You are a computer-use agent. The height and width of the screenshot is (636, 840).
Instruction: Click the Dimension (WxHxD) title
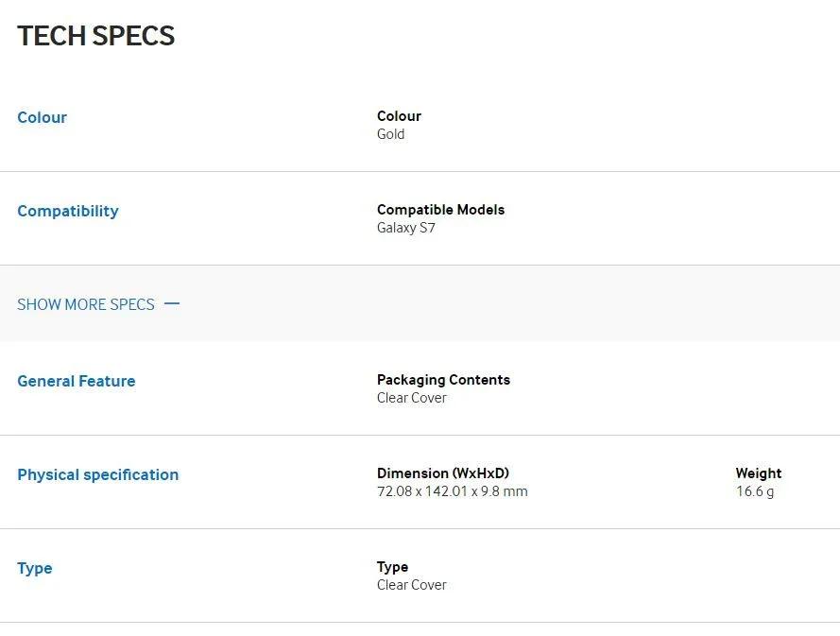(x=443, y=473)
